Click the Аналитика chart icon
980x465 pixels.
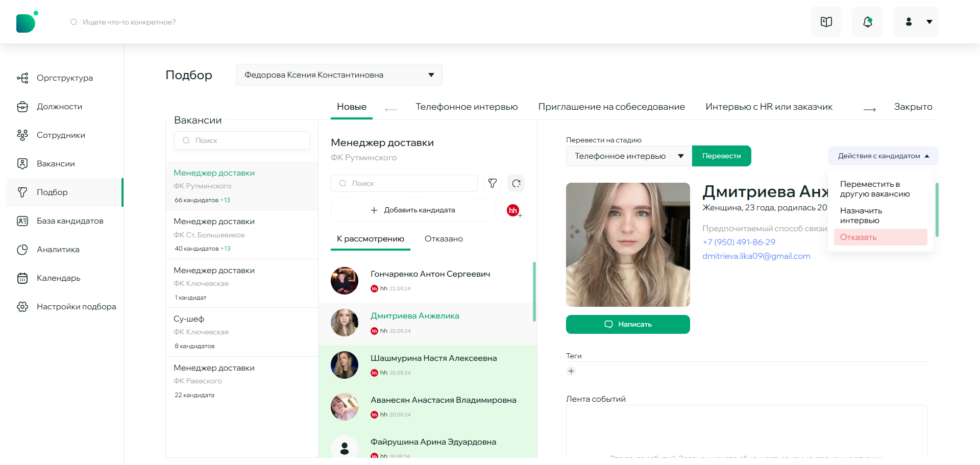(x=22, y=250)
